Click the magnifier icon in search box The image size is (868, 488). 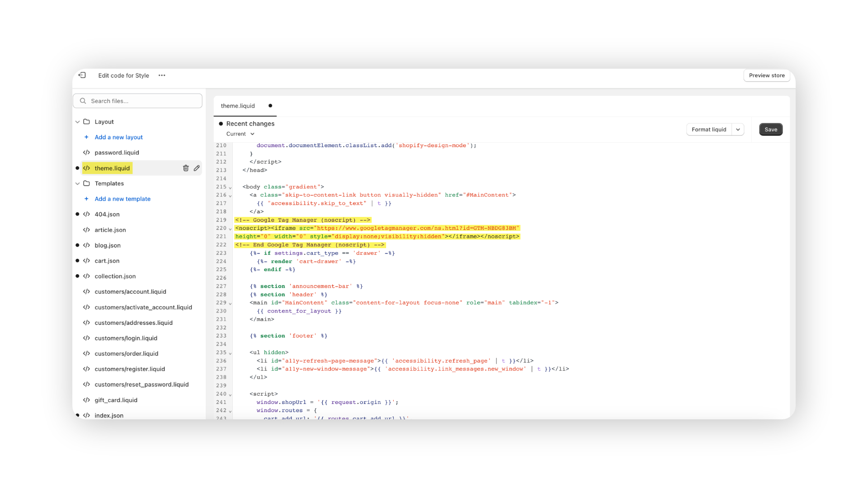[83, 101]
